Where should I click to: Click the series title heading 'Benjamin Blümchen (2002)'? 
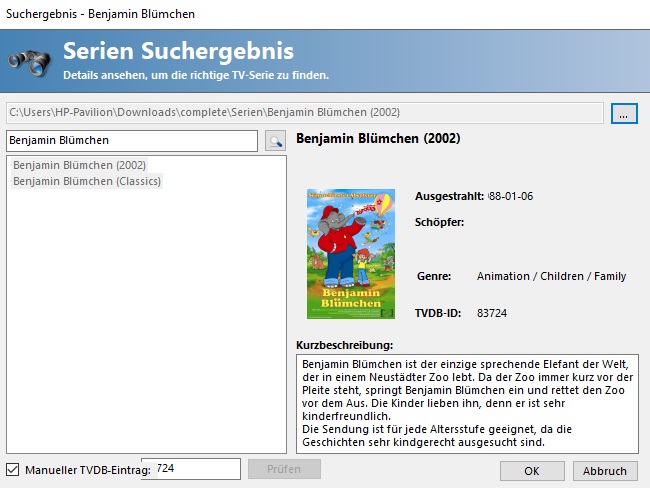pos(378,138)
